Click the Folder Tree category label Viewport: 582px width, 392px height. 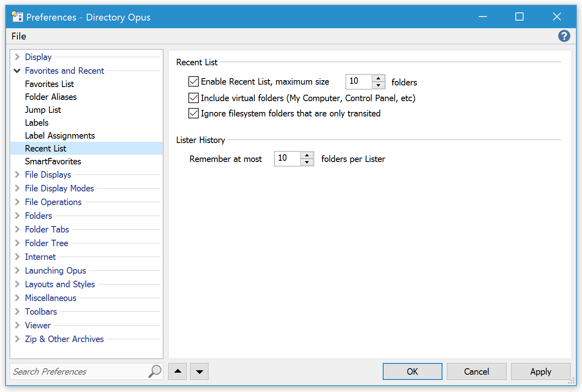46,243
